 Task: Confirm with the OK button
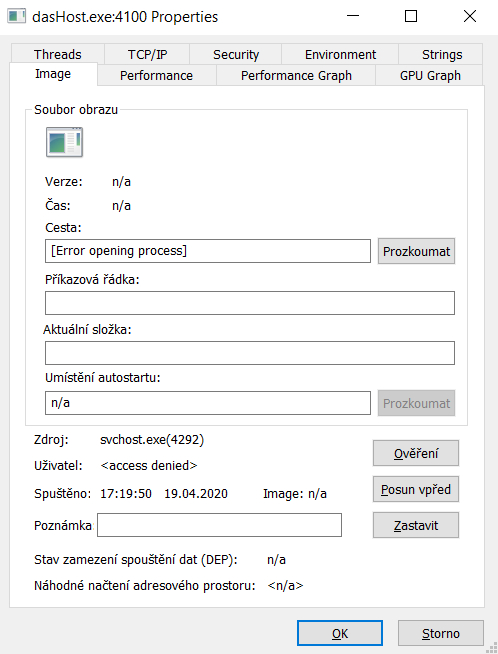click(x=340, y=633)
